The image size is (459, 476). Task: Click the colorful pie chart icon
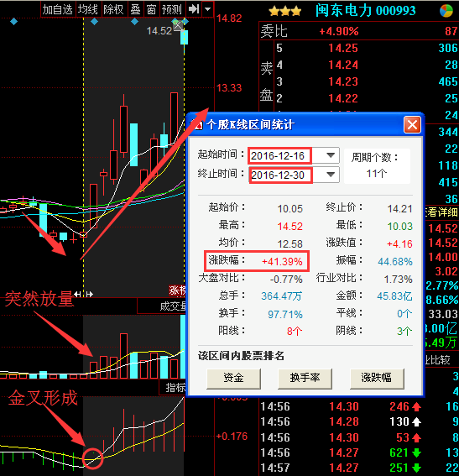pyautogui.click(x=446, y=11)
